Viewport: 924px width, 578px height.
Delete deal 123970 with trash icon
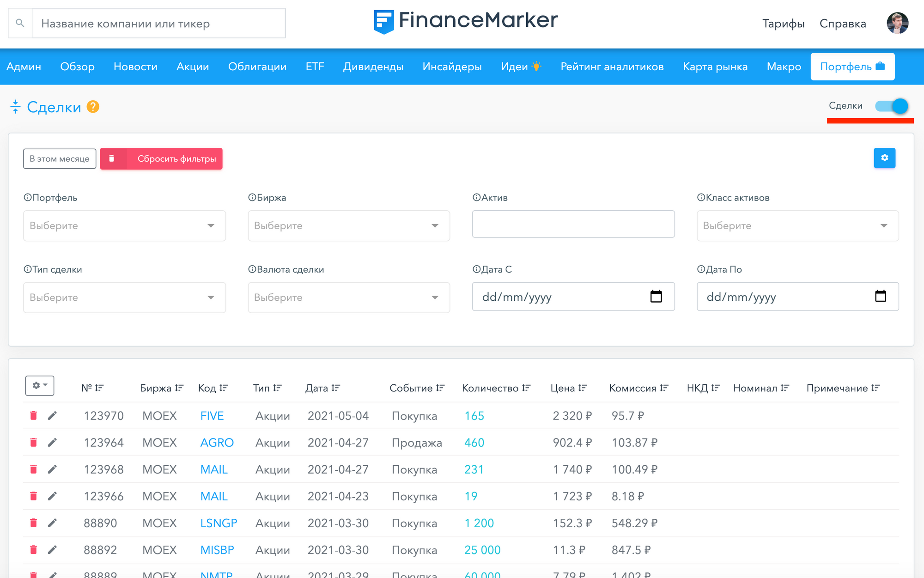point(33,415)
